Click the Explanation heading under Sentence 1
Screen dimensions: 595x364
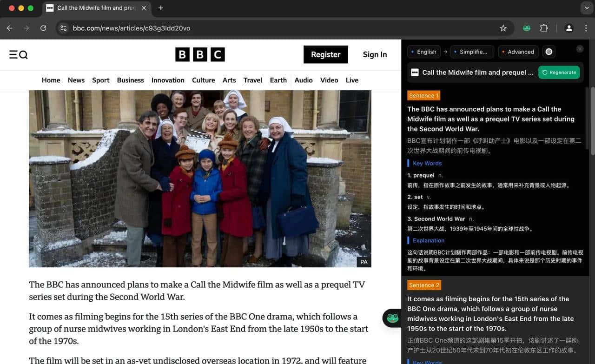[429, 241]
